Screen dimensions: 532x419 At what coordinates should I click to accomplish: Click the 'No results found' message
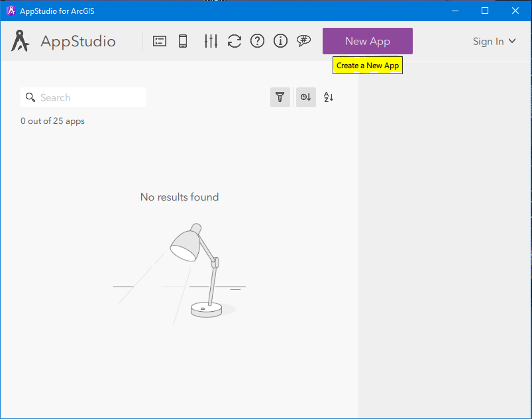pyautogui.click(x=180, y=197)
